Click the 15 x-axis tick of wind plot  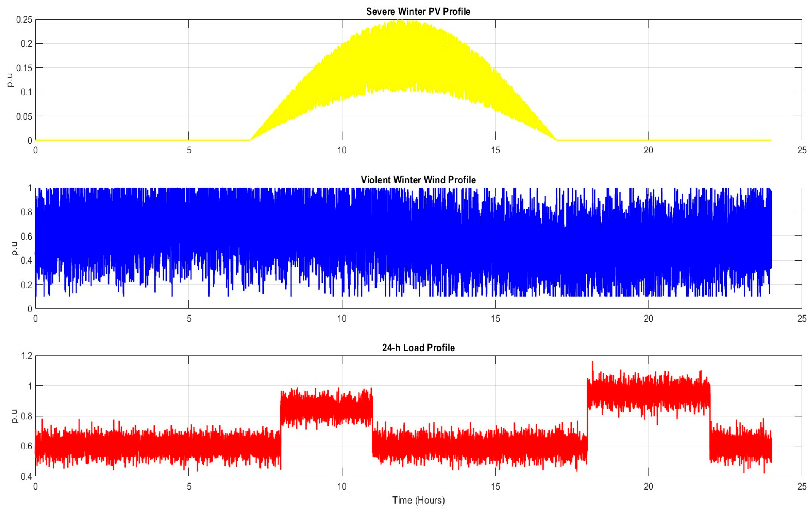coord(495,319)
